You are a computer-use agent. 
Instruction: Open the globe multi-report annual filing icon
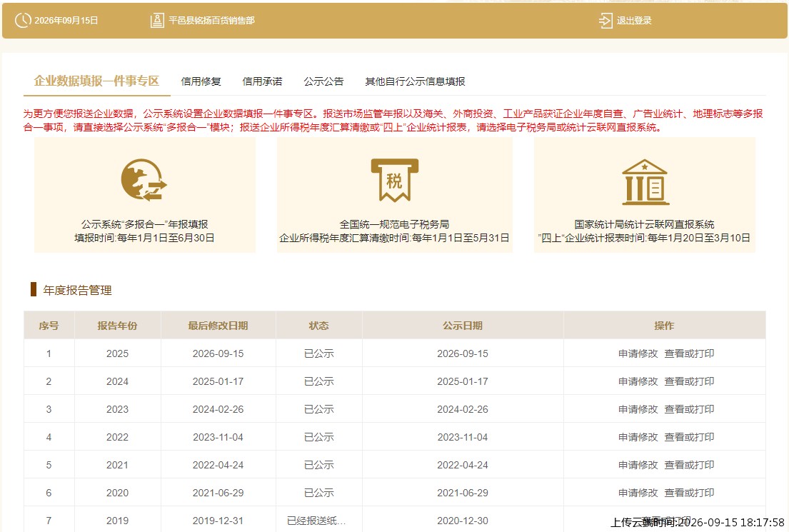pyautogui.click(x=144, y=180)
